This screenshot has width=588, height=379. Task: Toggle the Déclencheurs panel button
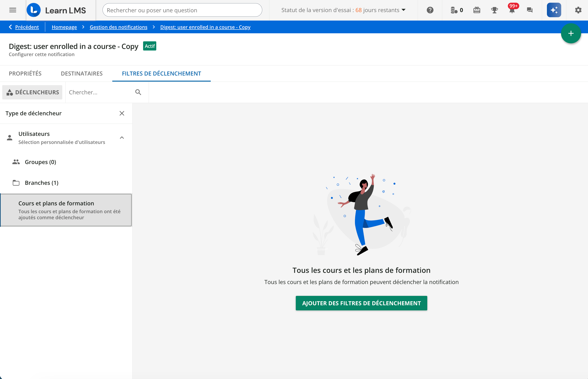(32, 92)
